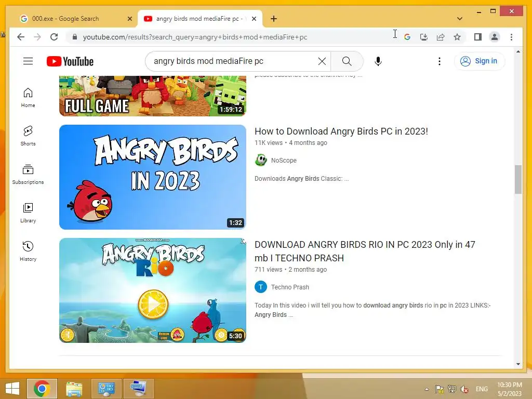
Task: Visit the NoScope channel name
Action: (x=284, y=160)
